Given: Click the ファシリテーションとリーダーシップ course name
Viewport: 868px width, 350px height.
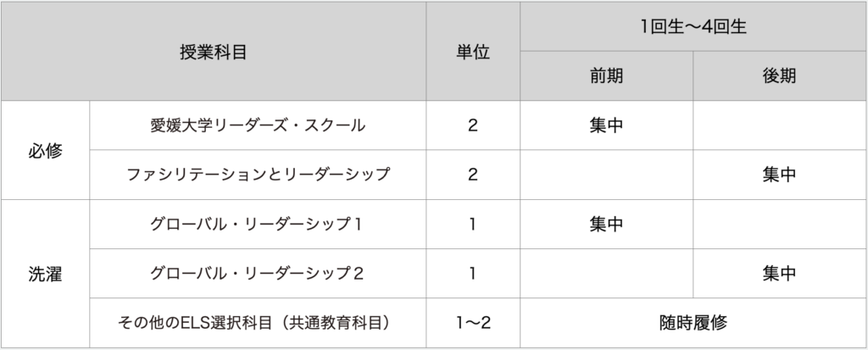Looking at the screenshot, I should pos(257,175).
